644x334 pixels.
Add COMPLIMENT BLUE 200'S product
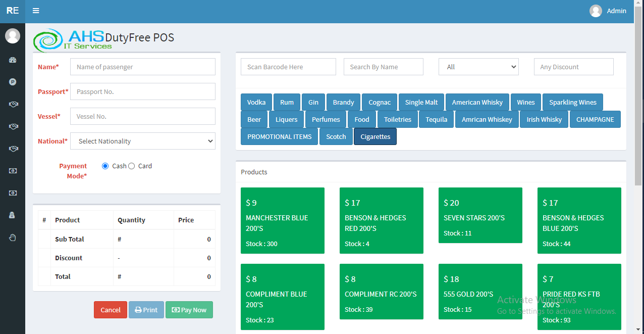coord(283,297)
